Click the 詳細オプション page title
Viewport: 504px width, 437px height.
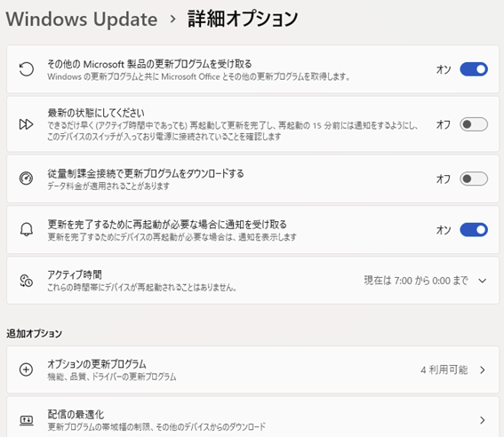(x=243, y=19)
